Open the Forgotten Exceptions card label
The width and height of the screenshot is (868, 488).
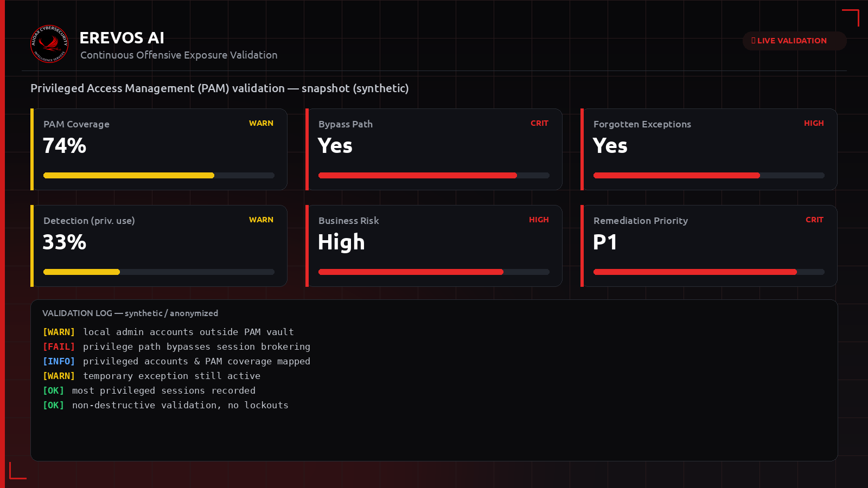642,124
